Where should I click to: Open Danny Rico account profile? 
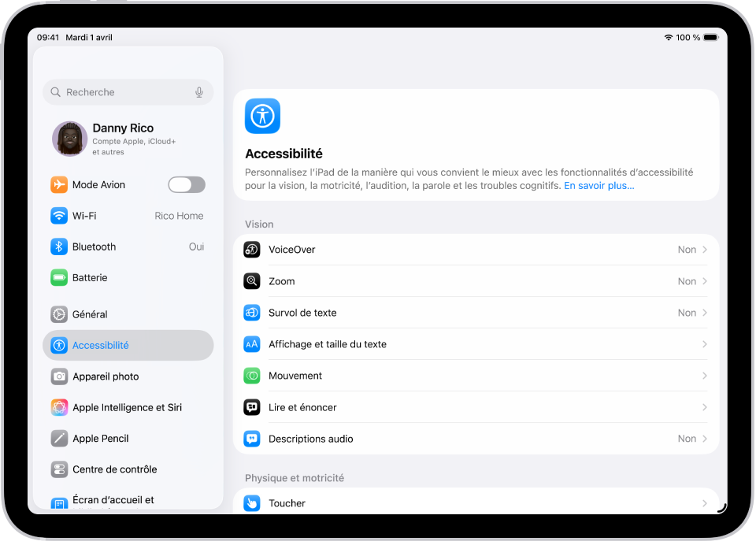pyautogui.click(x=126, y=139)
